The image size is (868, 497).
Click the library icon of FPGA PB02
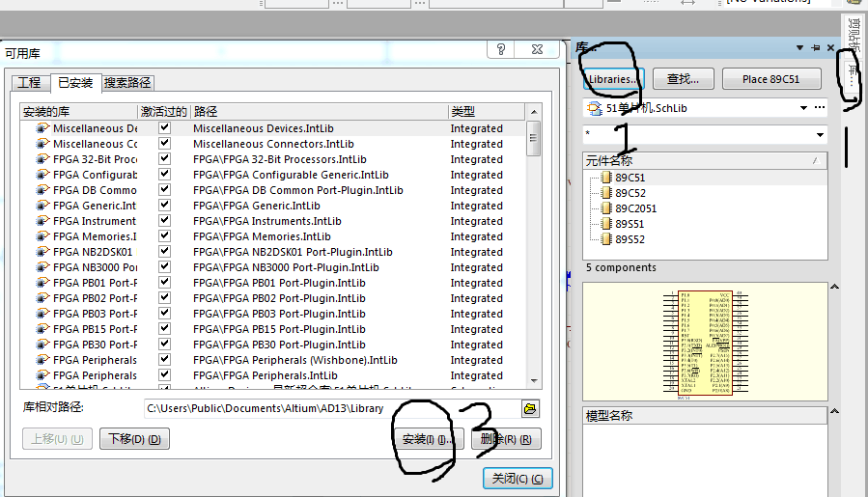pos(42,298)
